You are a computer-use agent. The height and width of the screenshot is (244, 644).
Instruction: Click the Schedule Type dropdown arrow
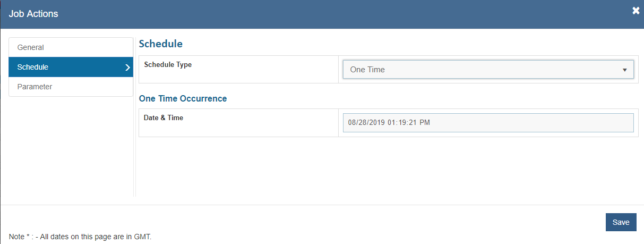coord(624,70)
